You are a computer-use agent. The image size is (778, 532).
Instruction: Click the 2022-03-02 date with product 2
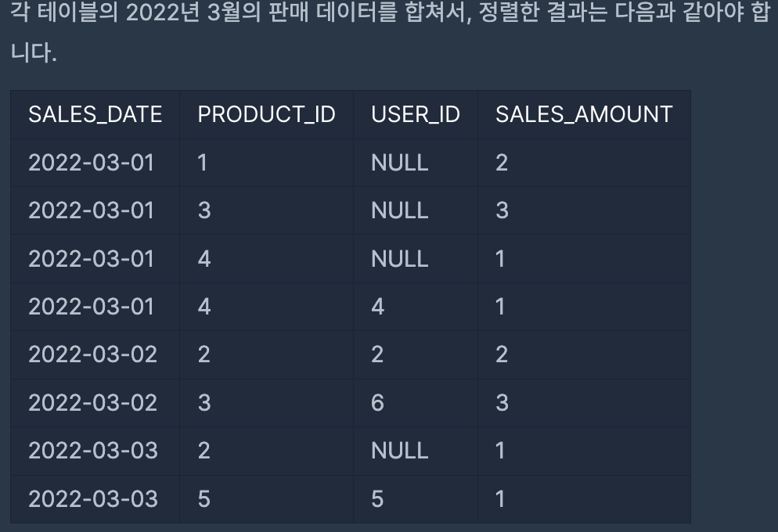tap(92, 354)
